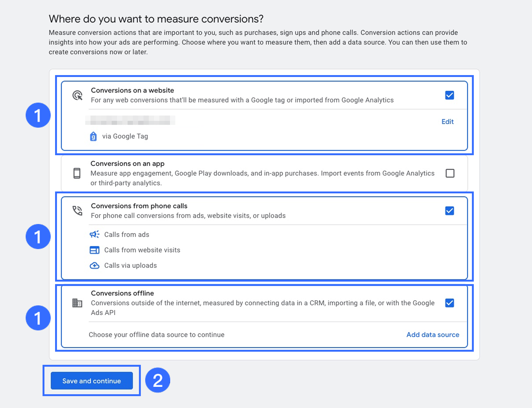The height and width of the screenshot is (408, 532).
Task: Click the Conversions on an app title
Action: (127, 164)
